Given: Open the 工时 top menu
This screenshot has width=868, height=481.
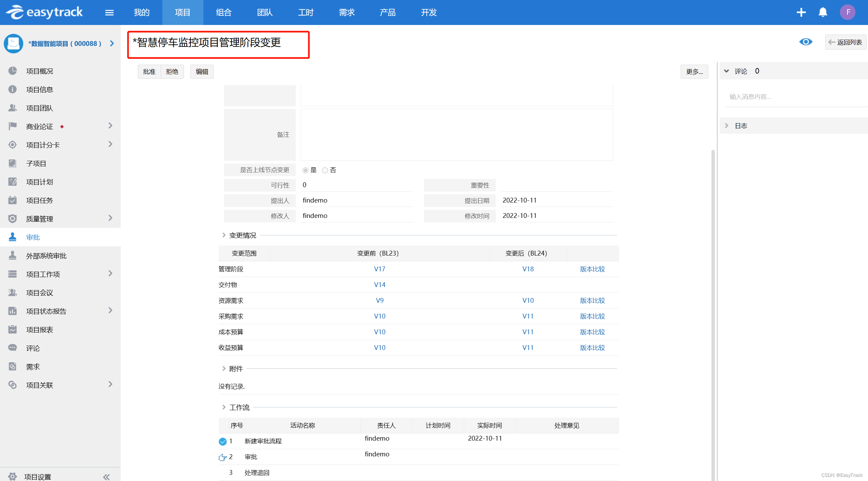Looking at the screenshot, I should 306,13.
